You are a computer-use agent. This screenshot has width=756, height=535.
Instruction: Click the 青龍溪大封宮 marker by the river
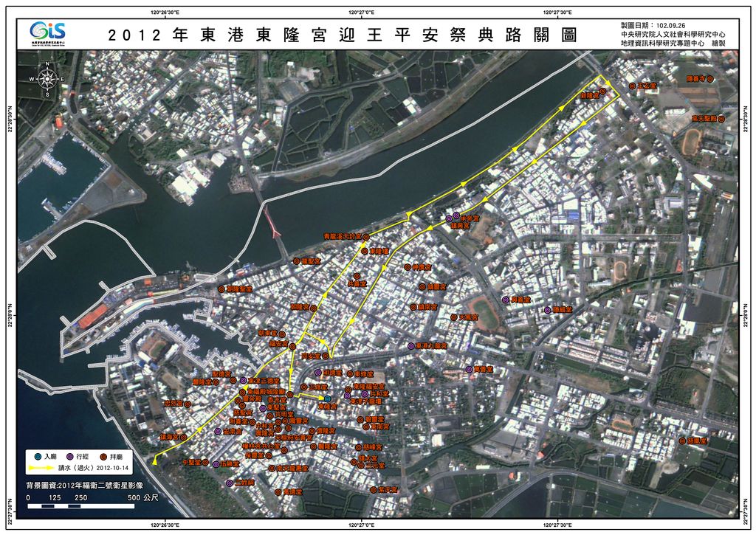point(367,237)
